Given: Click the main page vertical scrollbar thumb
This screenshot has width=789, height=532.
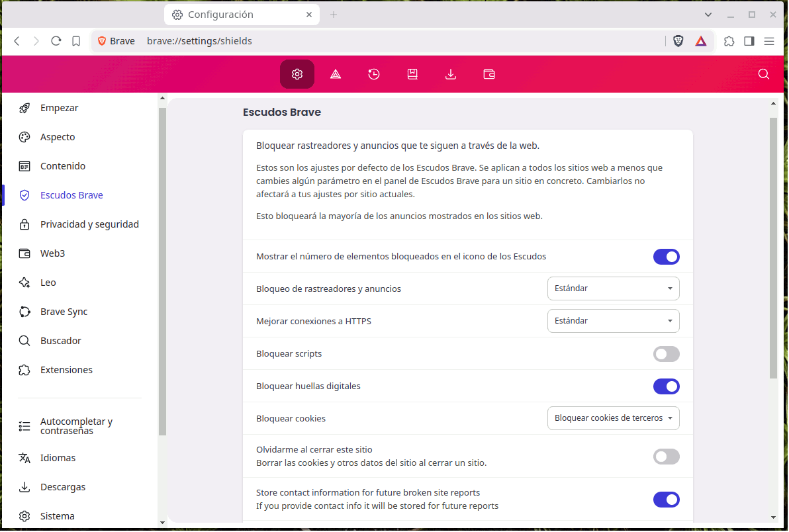Looking at the screenshot, I should [773, 248].
